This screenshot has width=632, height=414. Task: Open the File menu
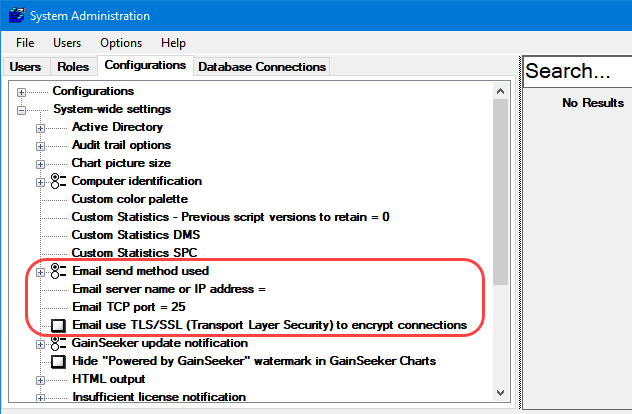(x=25, y=43)
